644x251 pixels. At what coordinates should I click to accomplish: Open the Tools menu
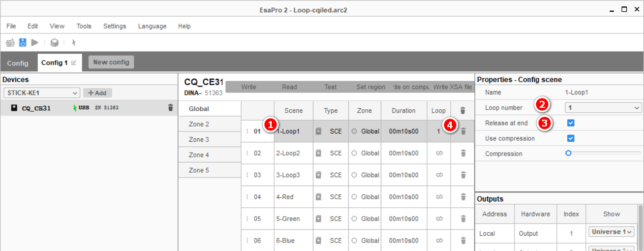[84, 26]
